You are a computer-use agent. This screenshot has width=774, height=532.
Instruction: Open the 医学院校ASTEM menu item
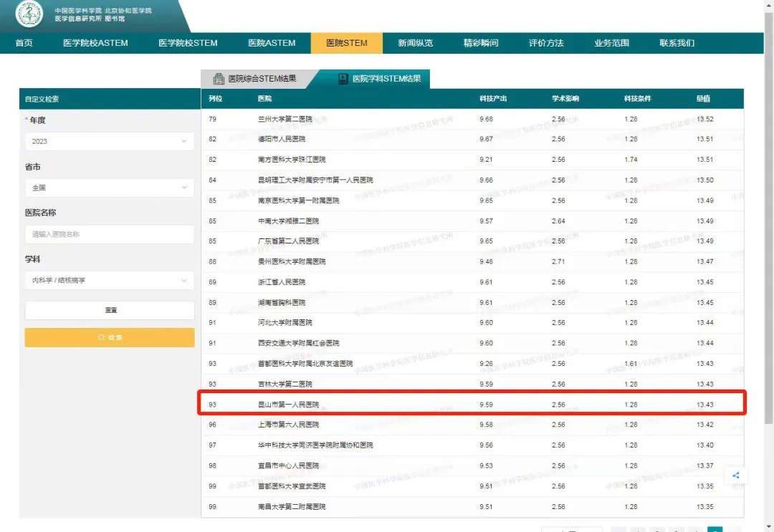[x=95, y=43]
